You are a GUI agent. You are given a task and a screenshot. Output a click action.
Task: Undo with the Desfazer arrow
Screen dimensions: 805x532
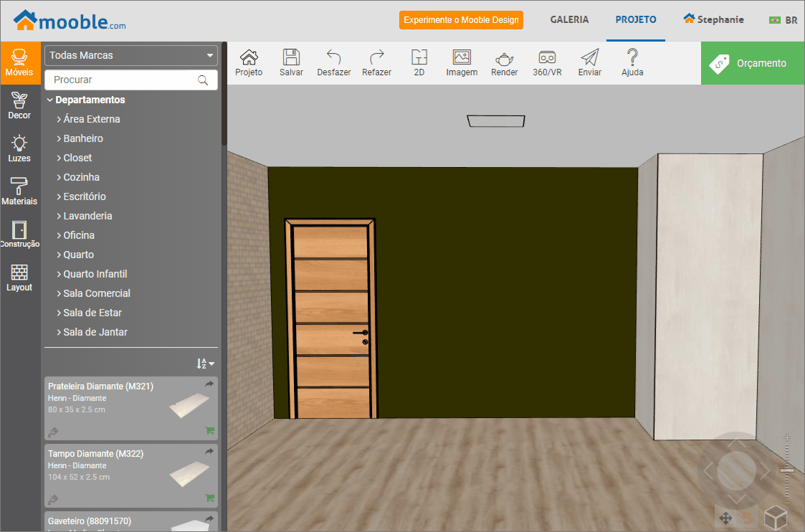click(x=334, y=63)
